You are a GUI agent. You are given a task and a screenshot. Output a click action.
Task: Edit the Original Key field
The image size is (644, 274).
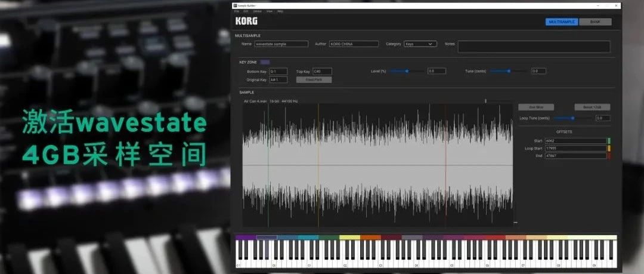coord(278,80)
